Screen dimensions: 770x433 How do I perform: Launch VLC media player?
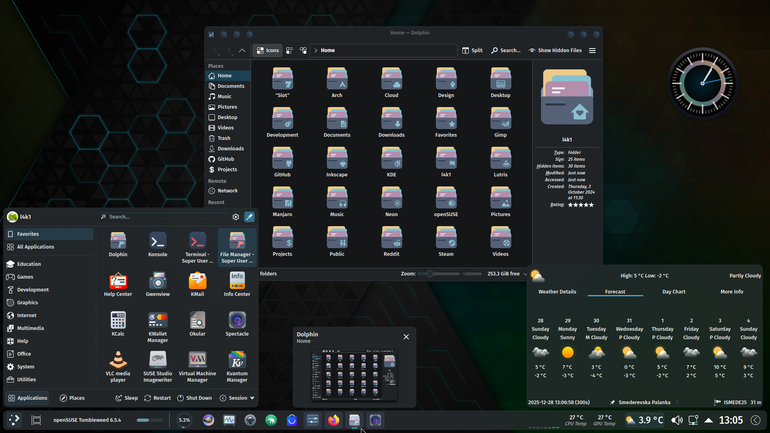coord(118,367)
